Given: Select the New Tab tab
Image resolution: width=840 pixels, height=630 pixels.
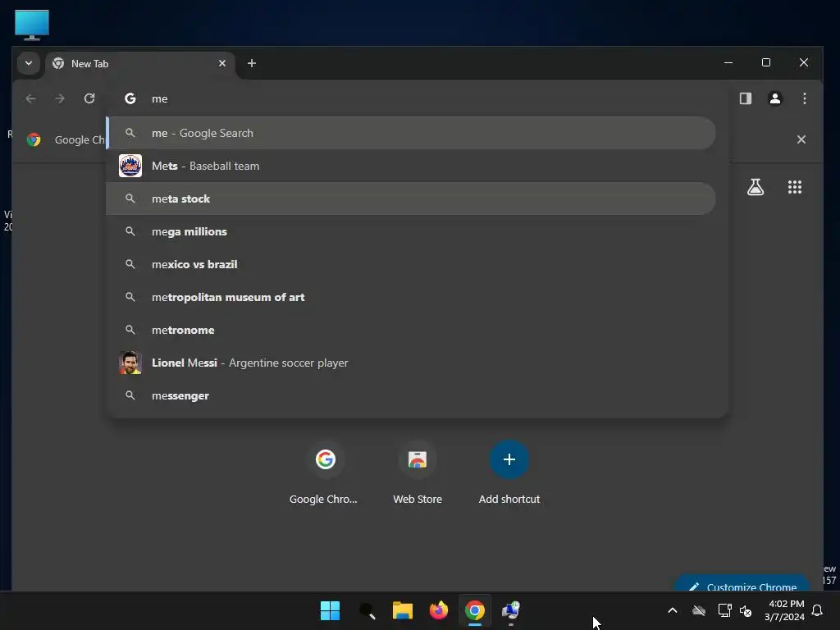Looking at the screenshot, I should (x=140, y=64).
